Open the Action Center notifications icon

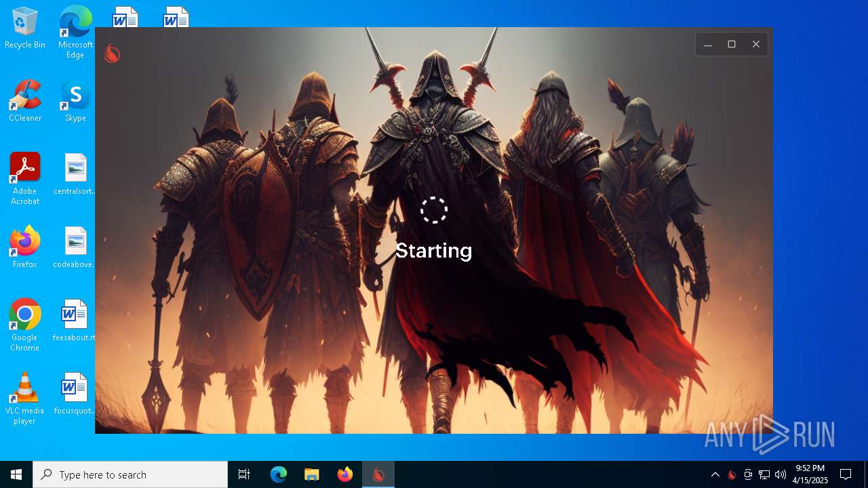tap(846, 474)
